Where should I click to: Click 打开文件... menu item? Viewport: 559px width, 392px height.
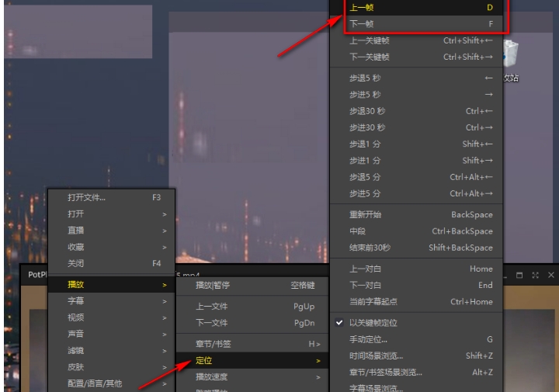coord(112,197)
